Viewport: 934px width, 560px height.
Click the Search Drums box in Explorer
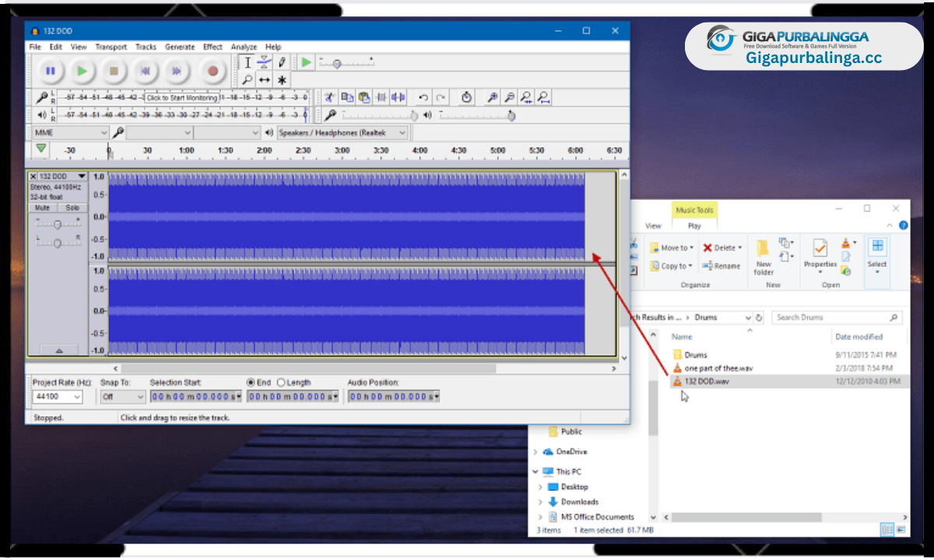pos(837,317)
